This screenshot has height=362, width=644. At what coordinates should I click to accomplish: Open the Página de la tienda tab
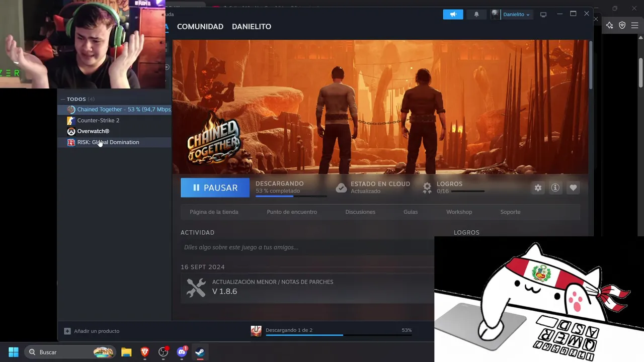(x=214, y=212)
